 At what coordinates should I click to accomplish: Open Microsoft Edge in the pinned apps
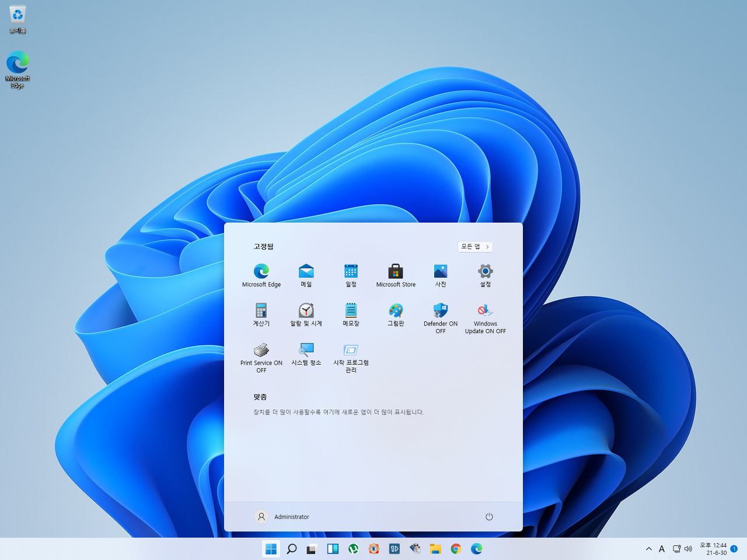pos(261,275)
